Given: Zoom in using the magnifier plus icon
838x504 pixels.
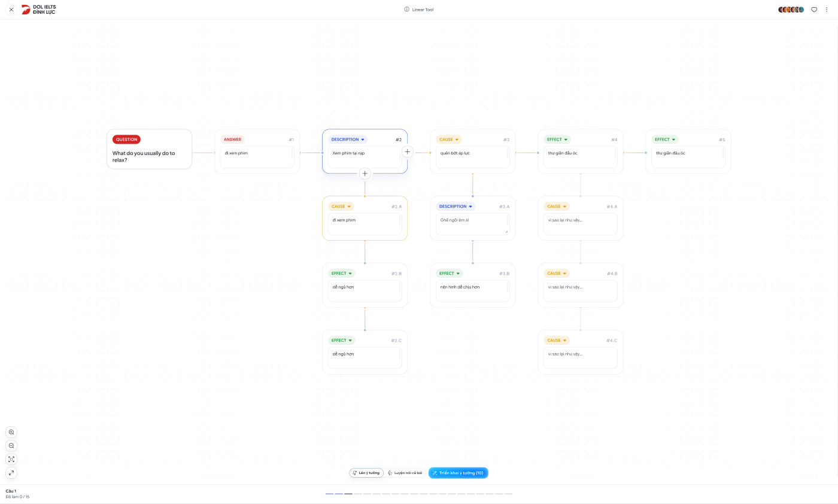Looking at the screenshot, I should pos(11,432).
